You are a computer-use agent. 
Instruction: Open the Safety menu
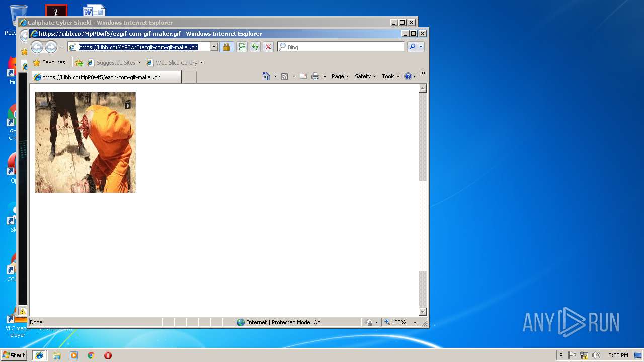tap(365, 76)
